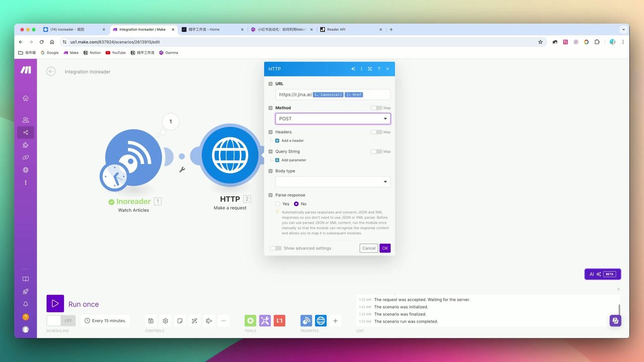The image size is (644, 362).
Task: Expand the Method POST dropdown
Action: 333,119
